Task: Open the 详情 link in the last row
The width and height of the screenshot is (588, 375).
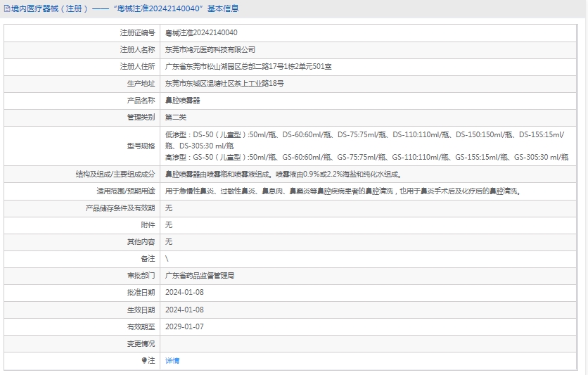Action: 172,360
